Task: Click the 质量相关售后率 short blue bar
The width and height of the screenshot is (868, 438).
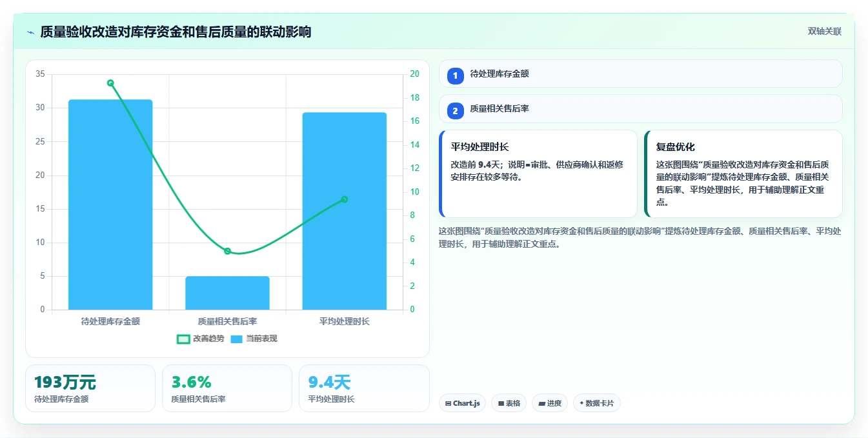Action: [227, 293]
